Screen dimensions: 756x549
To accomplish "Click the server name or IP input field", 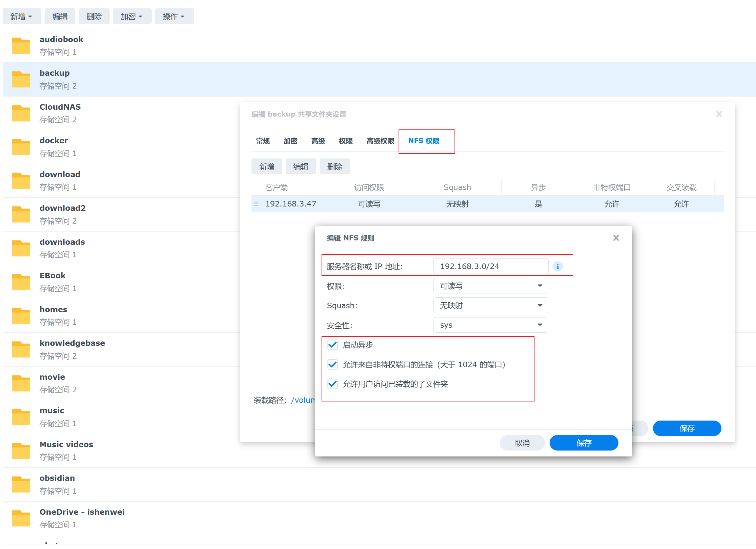I will [490, 266].
